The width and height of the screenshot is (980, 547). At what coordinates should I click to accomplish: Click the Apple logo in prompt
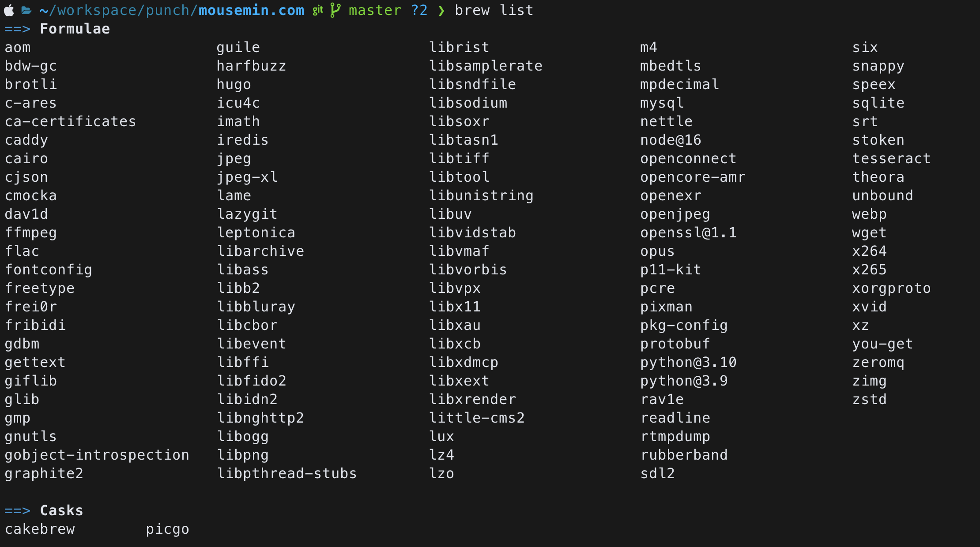[9, 10]
